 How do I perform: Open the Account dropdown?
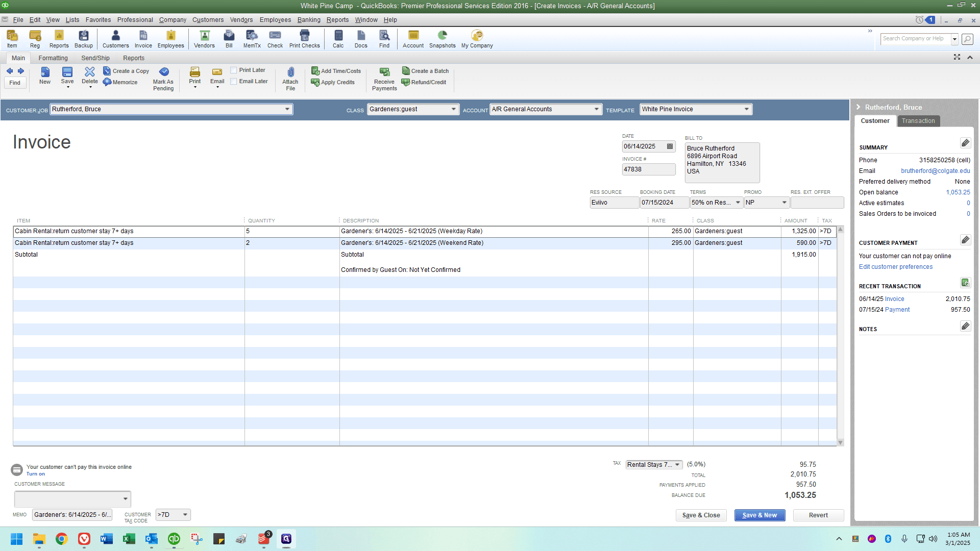click(596, 109)
